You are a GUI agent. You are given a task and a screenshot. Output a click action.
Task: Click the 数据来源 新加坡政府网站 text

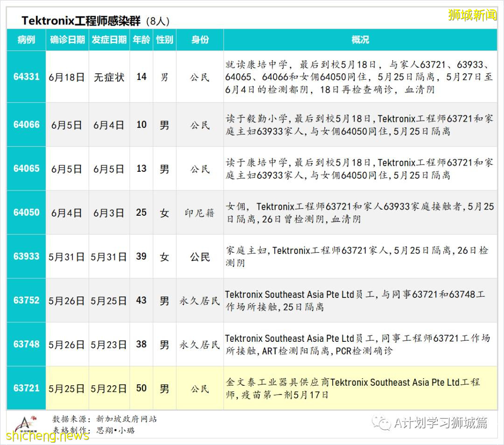click(x=105, y=419)
